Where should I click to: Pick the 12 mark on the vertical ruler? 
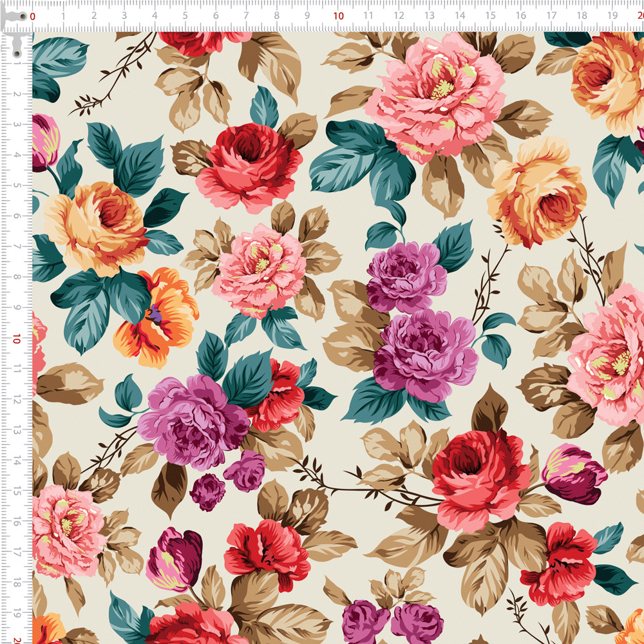click(x=17, y=400)
